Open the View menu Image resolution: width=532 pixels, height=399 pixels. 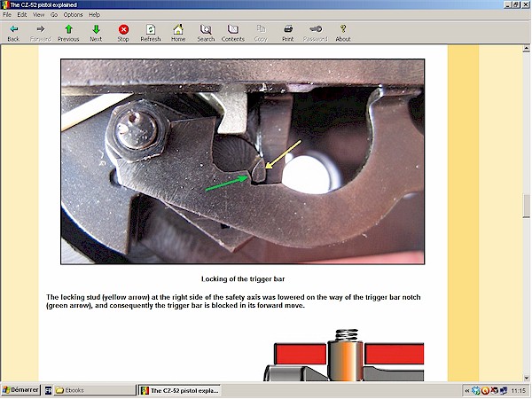click(x=39, y=14)
